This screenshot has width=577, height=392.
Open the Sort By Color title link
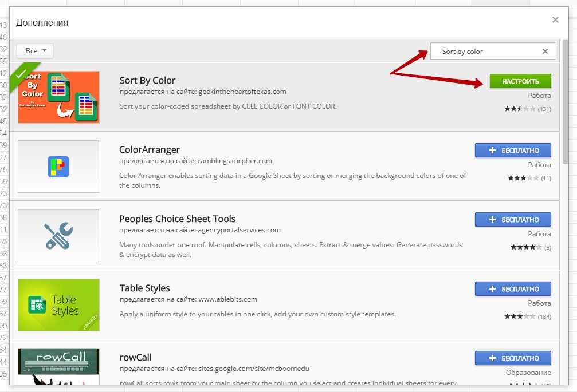point(147,80)
